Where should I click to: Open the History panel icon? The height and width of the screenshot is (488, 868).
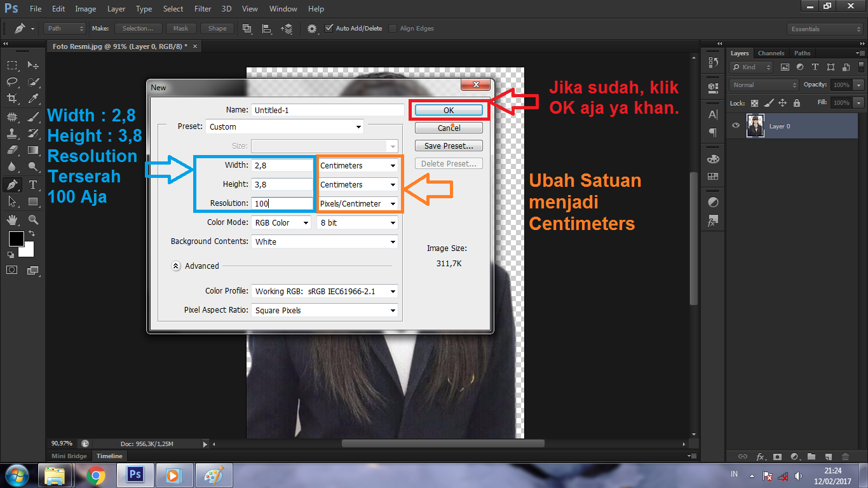(712, 62)
